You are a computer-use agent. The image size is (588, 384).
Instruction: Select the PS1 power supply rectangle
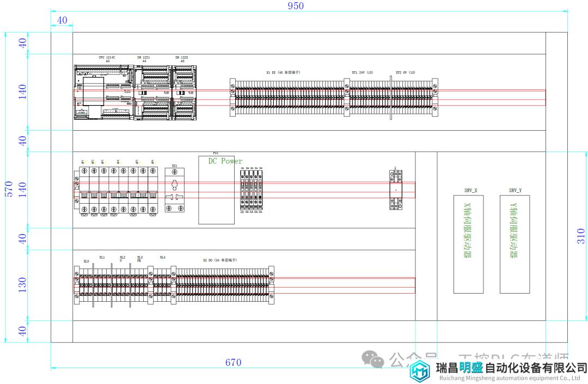(216, 190)
